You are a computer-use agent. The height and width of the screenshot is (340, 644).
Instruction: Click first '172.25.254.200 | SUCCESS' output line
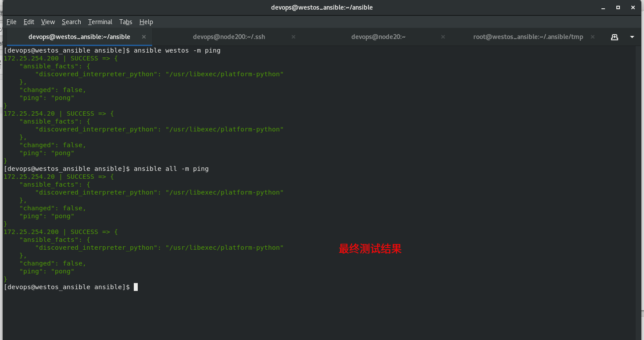(61, 58)
